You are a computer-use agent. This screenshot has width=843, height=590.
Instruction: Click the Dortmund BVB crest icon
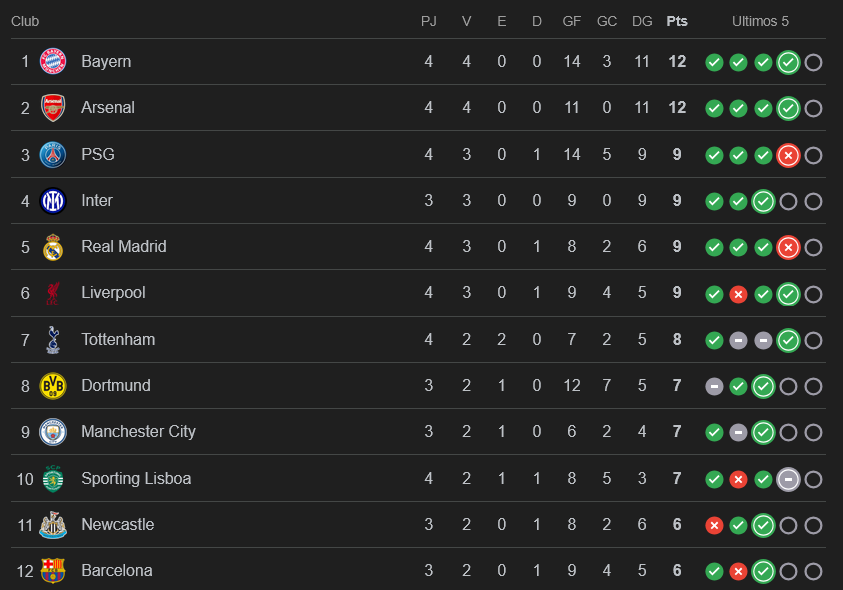pyautogui.click(x=53, y=386)
